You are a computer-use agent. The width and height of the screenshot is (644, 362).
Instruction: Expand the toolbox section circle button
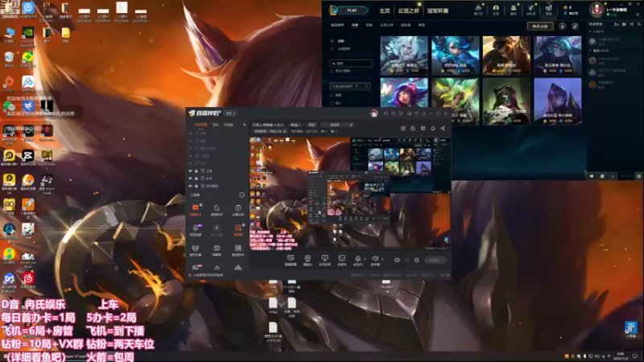242,195
